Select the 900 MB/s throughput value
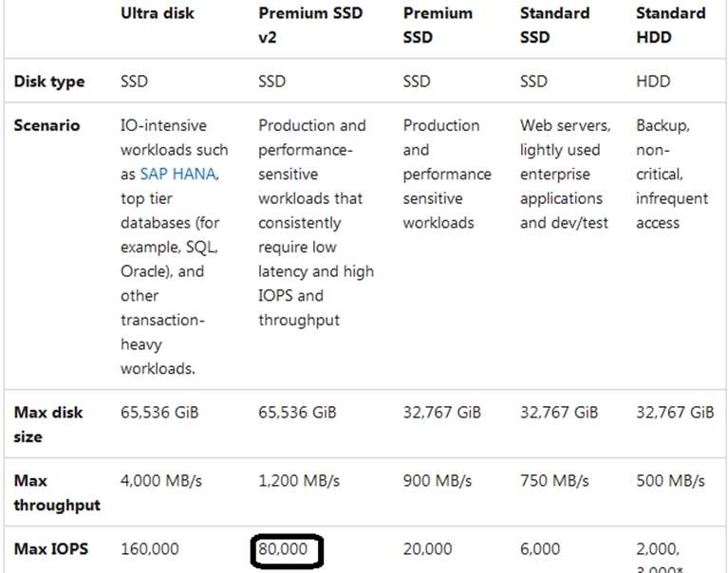 click(x=439, y=481)
